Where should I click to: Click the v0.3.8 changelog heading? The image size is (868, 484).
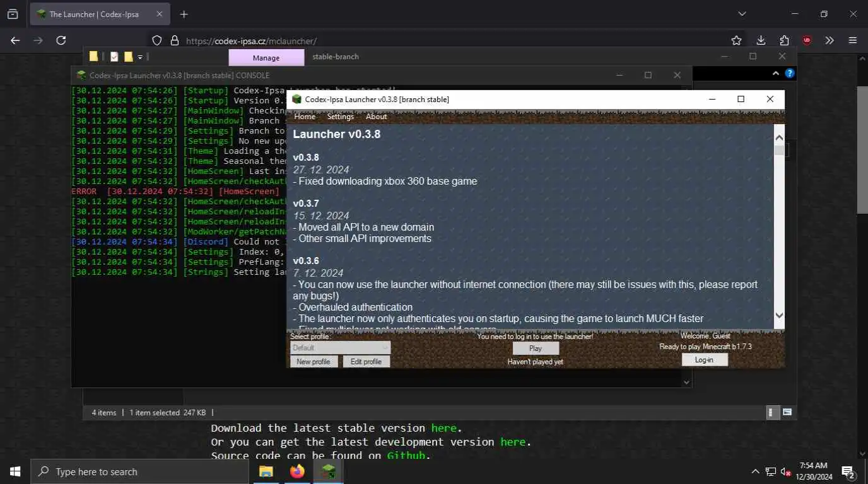coord(306,158)
